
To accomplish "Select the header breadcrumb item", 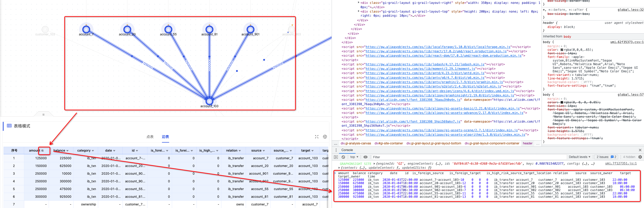I will [527, 143].
